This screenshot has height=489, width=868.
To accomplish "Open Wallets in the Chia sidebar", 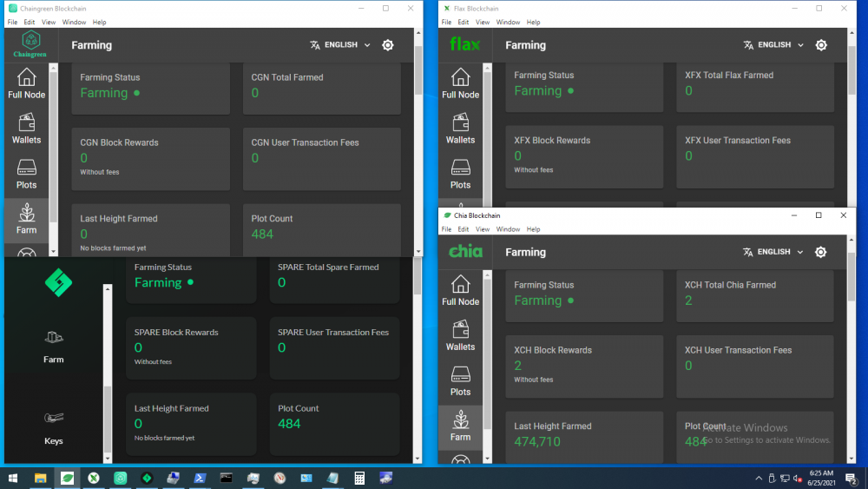I will point(460,335).
